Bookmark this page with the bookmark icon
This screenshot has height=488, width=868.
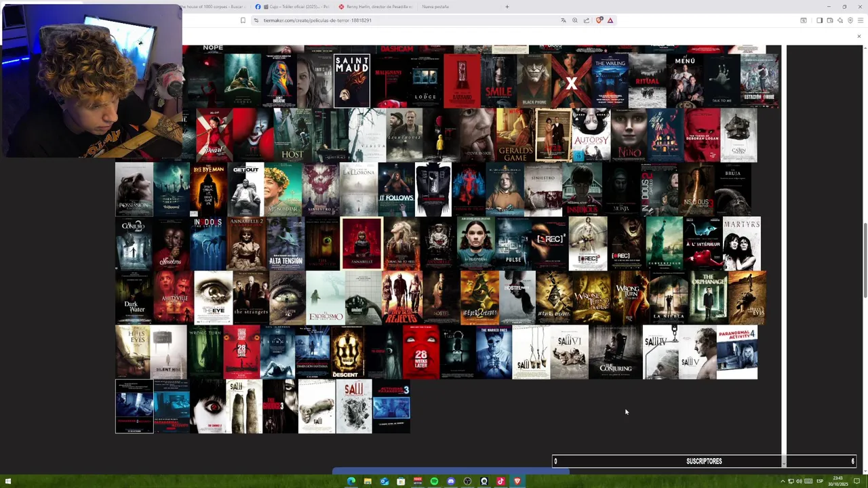click(x=243, y=20)
